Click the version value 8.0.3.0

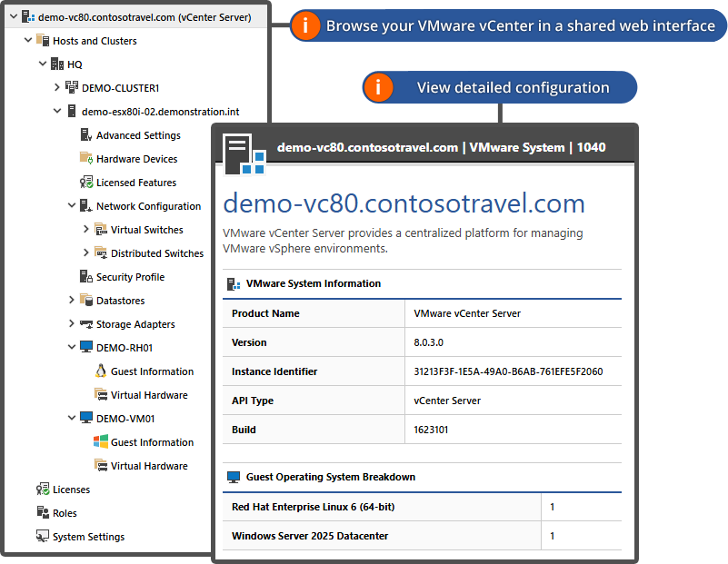(x=428, y=342)
